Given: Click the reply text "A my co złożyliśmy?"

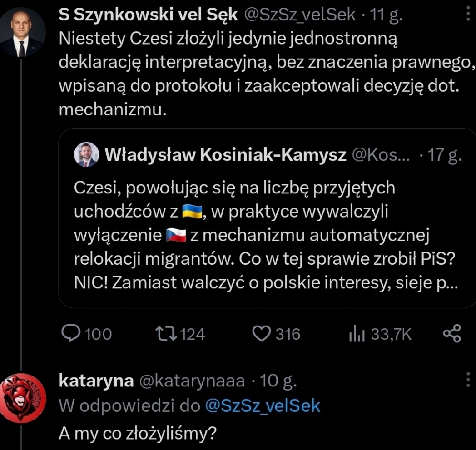Looking at the screenshot, I should (x=137, y=434).
